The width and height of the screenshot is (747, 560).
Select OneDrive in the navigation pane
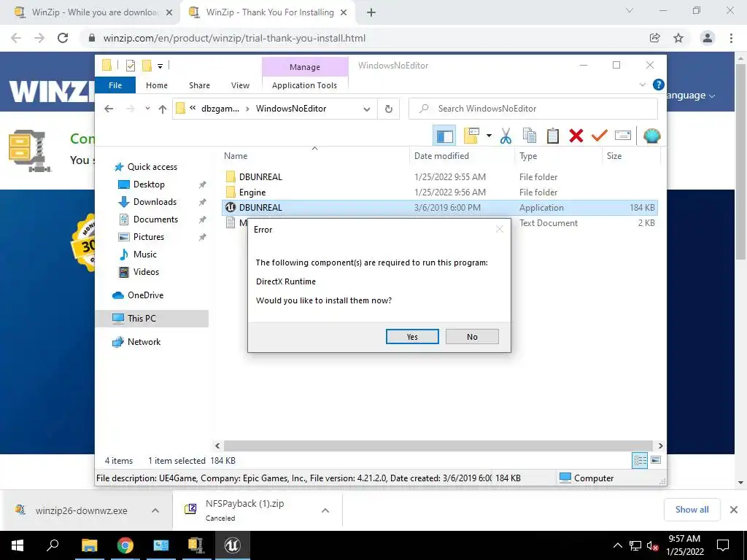click(145, 295)
